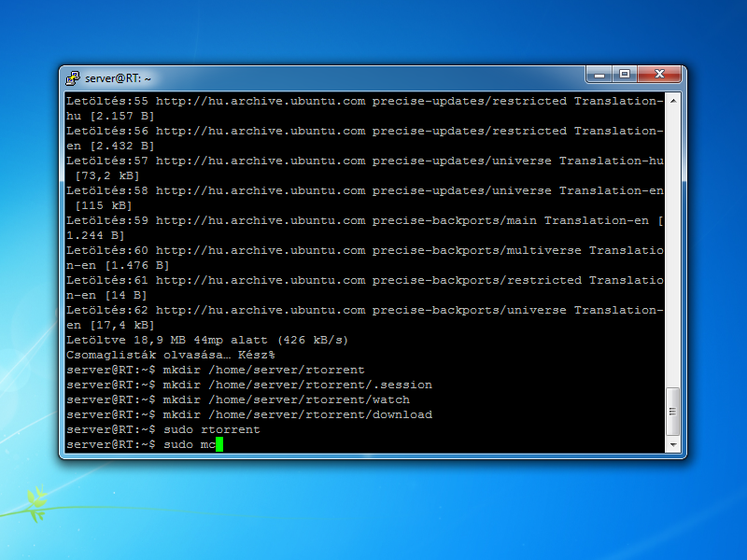Image resolution: width=747 pixels, height=560 pixels.
Task: Click the scrollbar down arrow
Action: coord(672,445)
